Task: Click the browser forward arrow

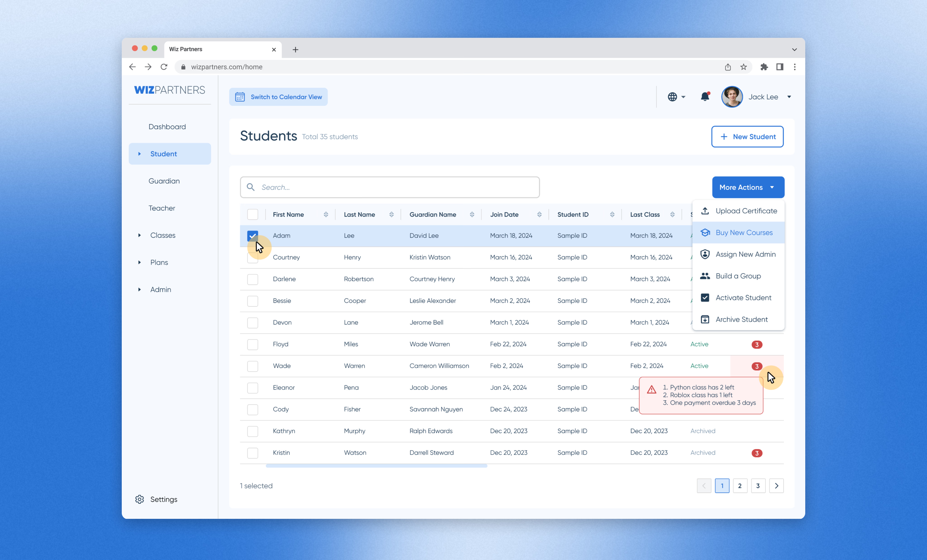Action: click(148, 67)
